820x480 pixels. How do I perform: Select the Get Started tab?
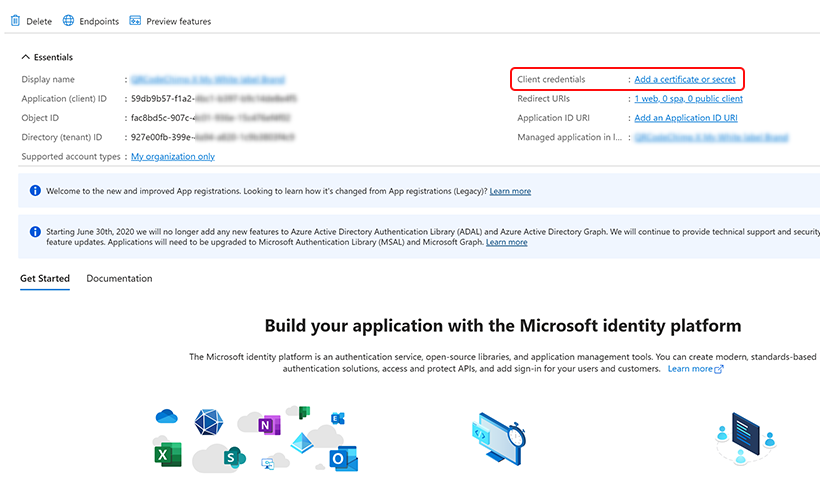[x=45, y=279]
